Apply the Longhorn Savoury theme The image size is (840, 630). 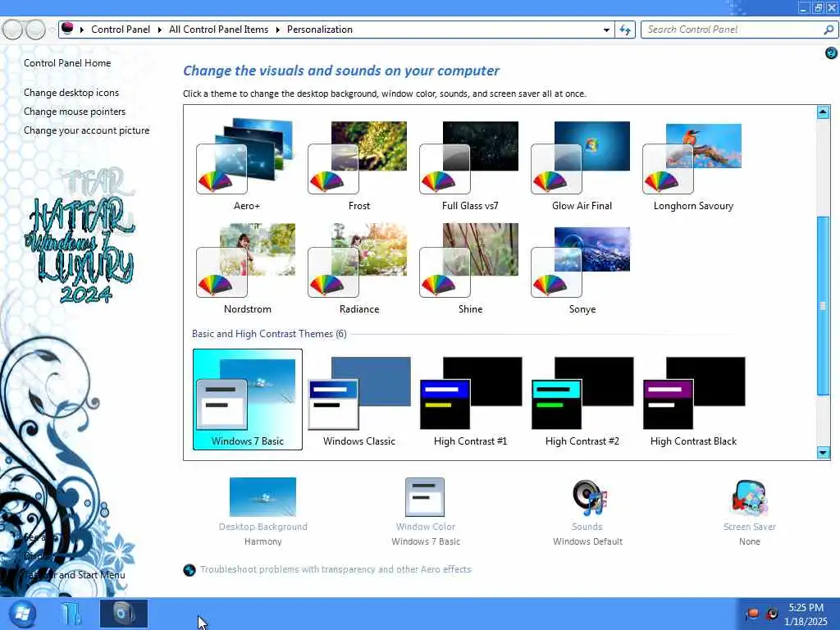tap(692, 163)
